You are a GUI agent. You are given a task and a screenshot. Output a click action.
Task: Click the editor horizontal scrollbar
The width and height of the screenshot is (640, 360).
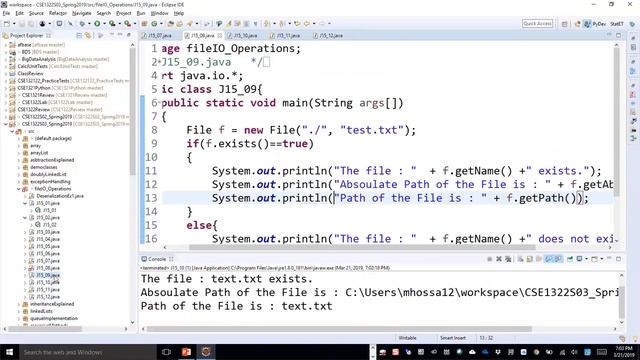point(362,247)
